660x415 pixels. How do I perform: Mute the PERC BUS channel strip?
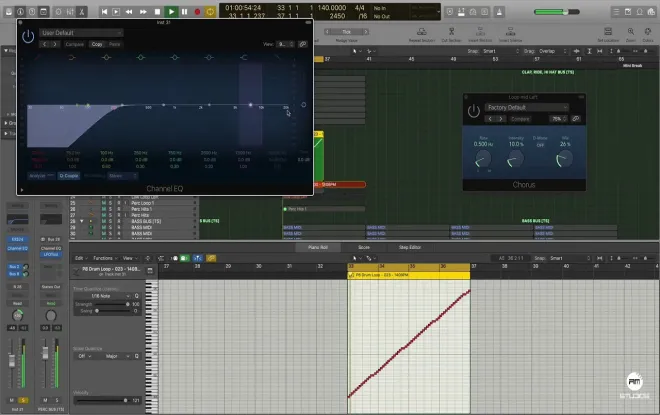tap(45, 400)
